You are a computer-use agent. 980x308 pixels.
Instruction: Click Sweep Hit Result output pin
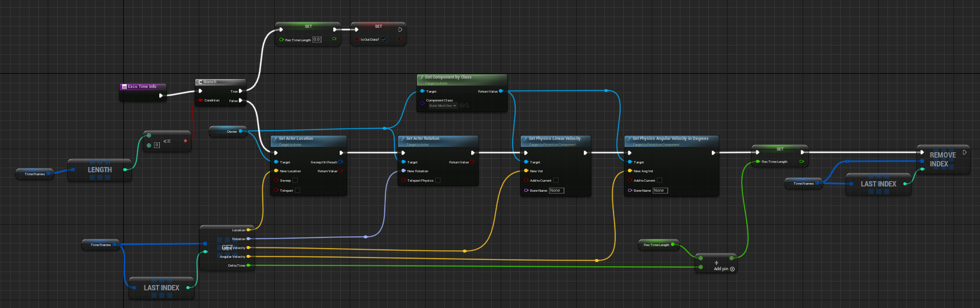pyautogui.click(x=341, y=162)
